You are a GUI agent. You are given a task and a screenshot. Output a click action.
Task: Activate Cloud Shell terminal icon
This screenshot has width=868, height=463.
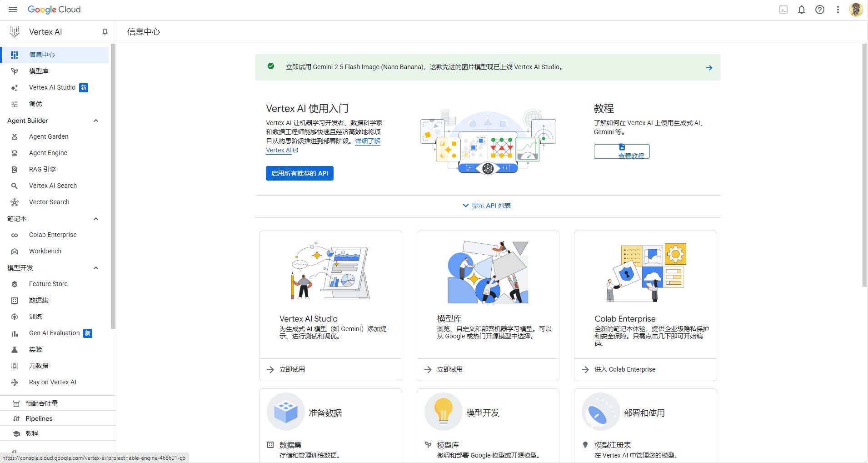pyautogui.click(x=783, y=10)
